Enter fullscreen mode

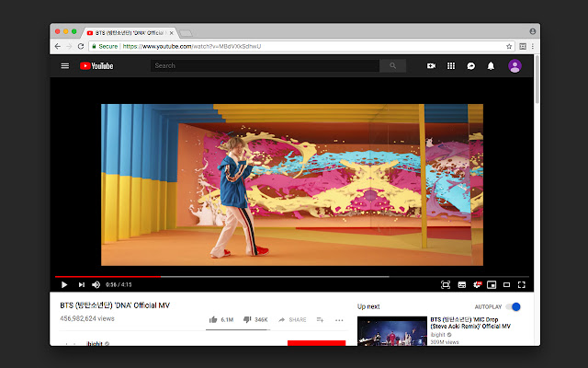point(522,285)
